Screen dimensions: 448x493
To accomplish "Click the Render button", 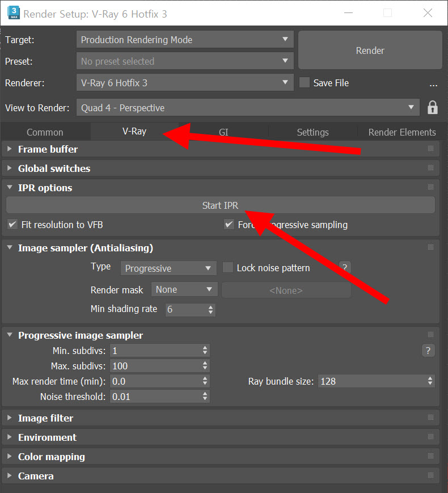I will click(370, 50).
